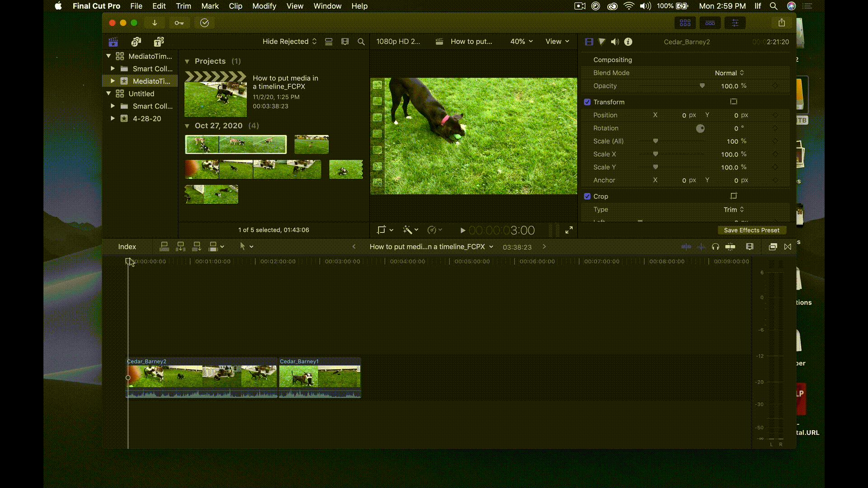Open the Audio inspector speaker icon
868x488 pixels.
coord(615,42)
